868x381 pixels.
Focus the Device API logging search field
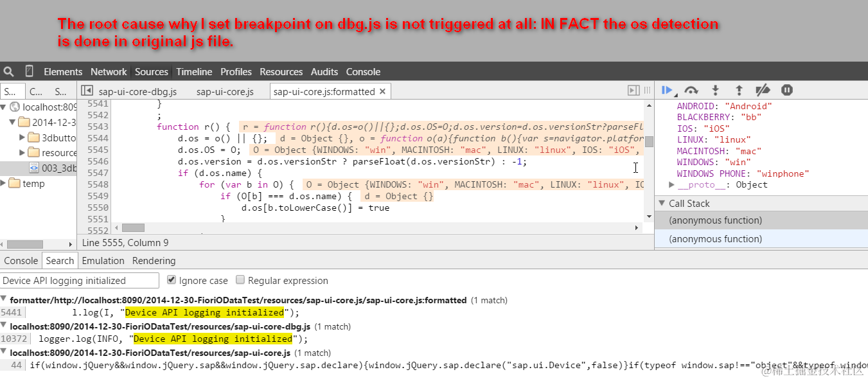[79, 280]
